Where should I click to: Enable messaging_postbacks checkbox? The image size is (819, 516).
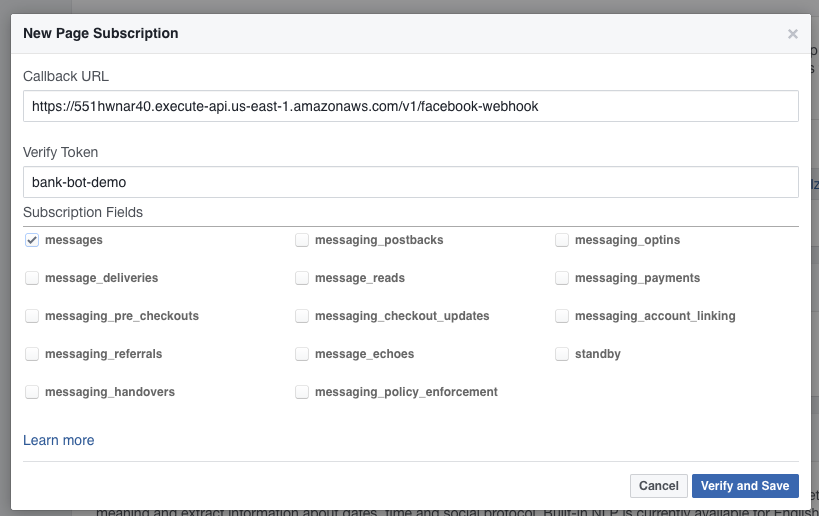click(x=302, y=240)
